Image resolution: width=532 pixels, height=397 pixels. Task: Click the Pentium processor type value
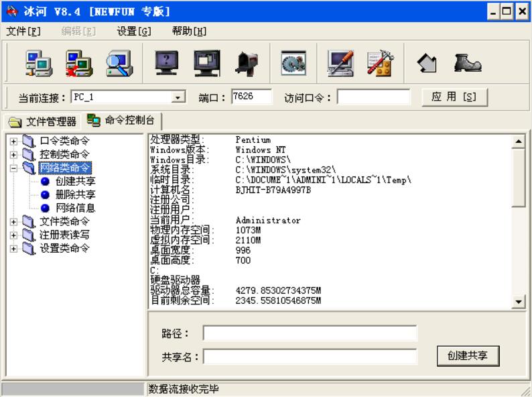(253, 139)
